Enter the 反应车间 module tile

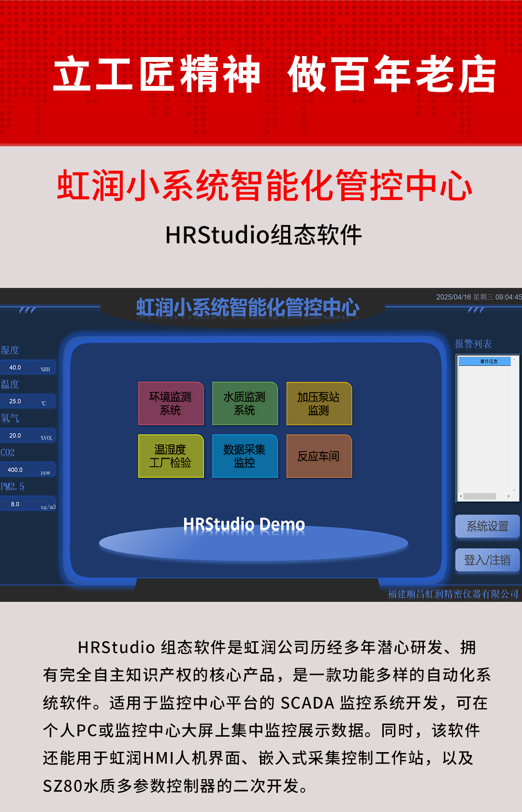[319, 456]
